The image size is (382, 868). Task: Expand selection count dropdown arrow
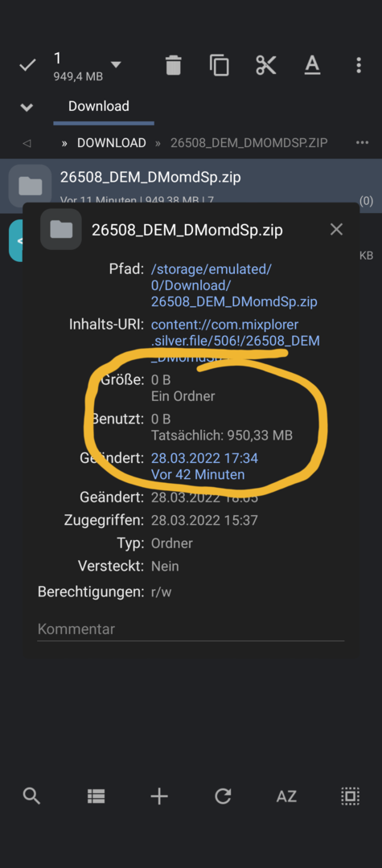tap(116, 65)
